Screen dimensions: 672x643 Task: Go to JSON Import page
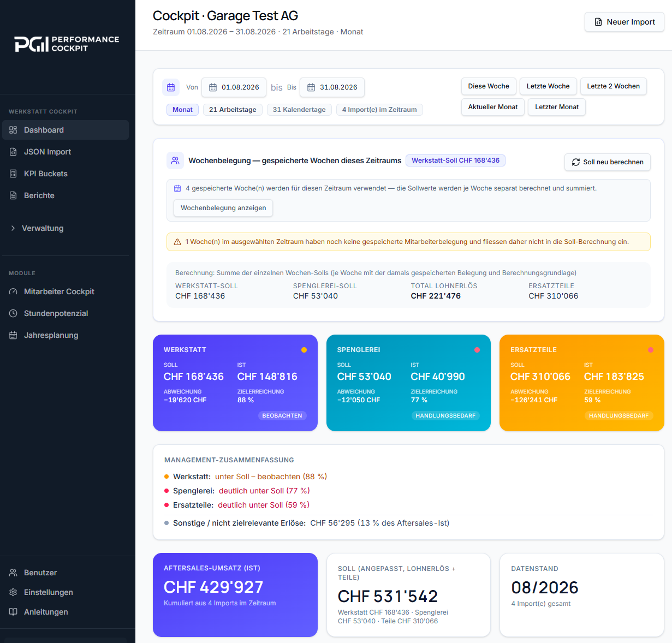click(66, 152)
